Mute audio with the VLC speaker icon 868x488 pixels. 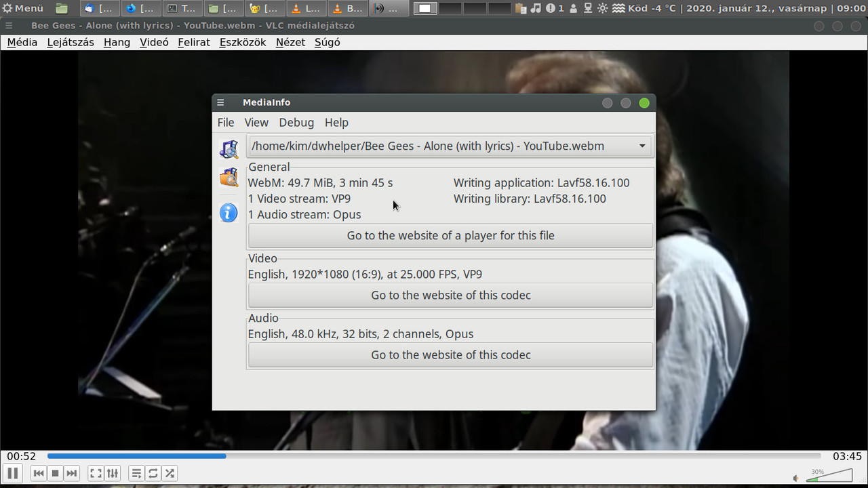click(796, 478)
